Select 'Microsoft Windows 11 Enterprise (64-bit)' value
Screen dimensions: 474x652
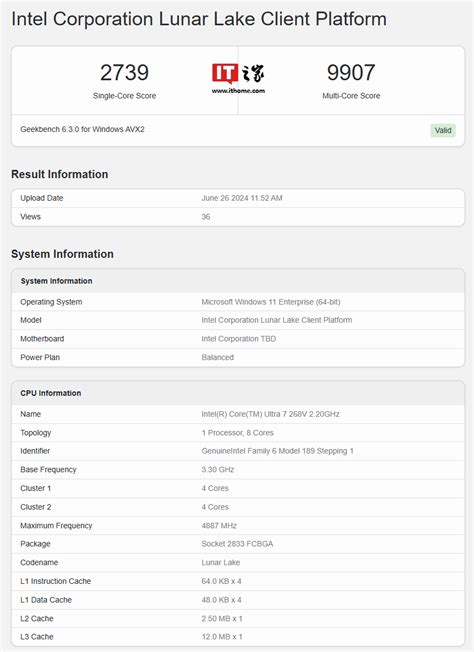click(x=271, y=302)
